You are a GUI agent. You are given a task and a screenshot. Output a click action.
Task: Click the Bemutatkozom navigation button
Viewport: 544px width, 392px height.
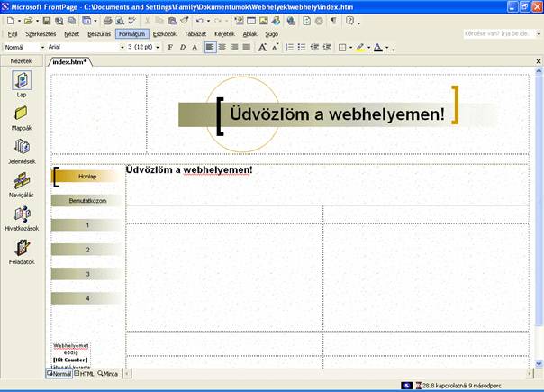[x=86, y=200]
